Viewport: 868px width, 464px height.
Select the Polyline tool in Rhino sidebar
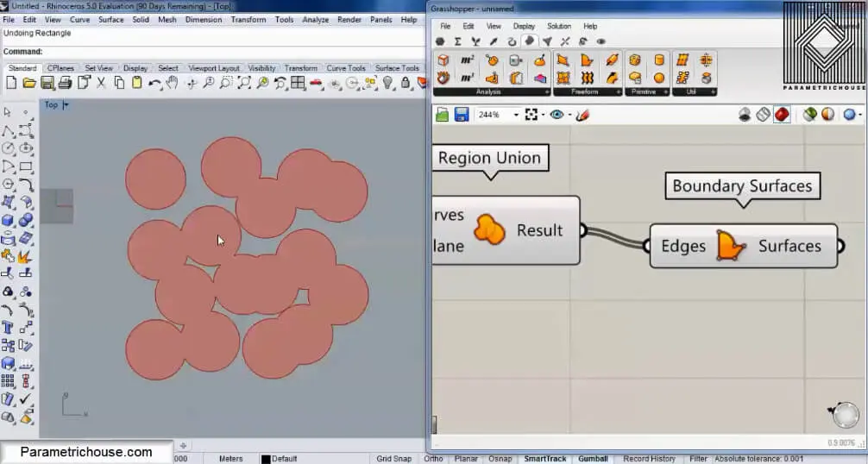[x=8, y=131]
